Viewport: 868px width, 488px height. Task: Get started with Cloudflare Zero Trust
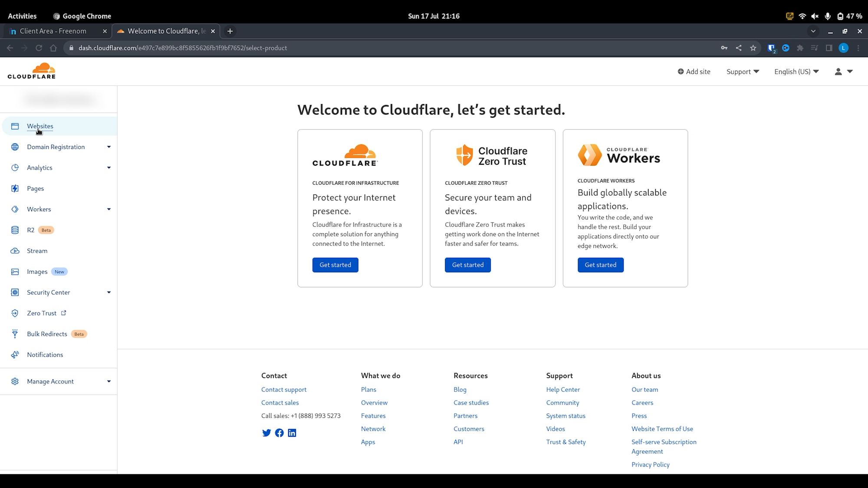coord(468,265)
